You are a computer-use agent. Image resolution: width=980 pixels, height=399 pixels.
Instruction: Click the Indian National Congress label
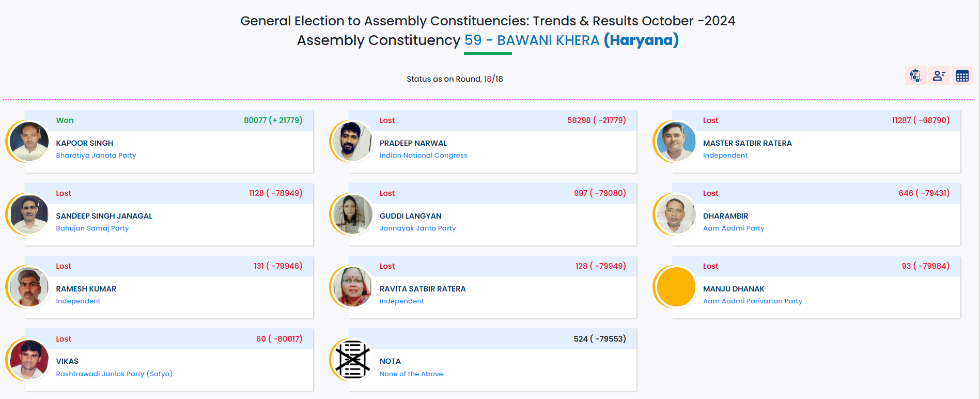coord(423,155)
